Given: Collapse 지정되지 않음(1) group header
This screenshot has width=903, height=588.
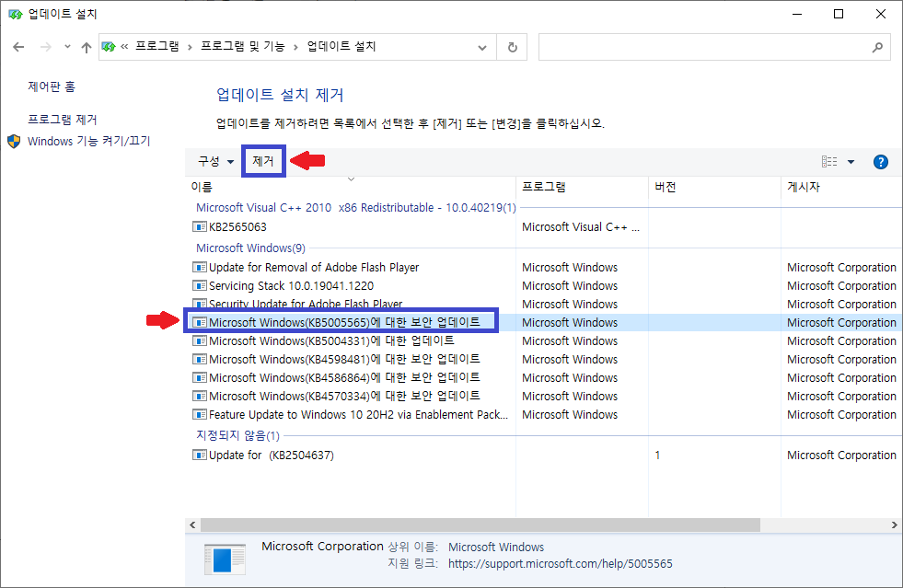Looking at the screenshot, I should (237, 435).
